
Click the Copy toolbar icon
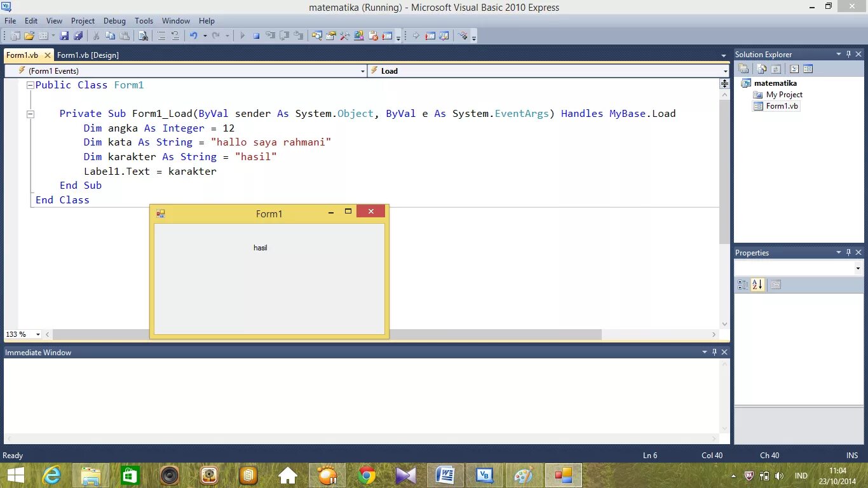(x=111, y=36)
